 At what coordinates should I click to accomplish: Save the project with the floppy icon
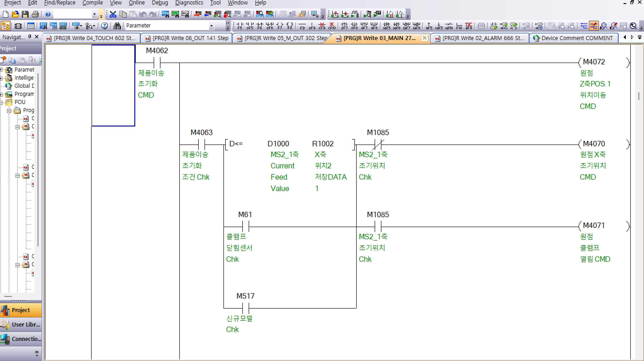click(x=25, y=14)
